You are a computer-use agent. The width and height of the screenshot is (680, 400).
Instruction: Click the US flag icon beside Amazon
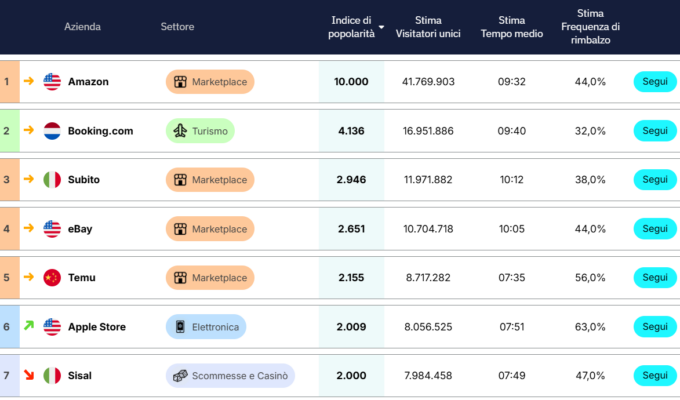(x=52, y=82)
